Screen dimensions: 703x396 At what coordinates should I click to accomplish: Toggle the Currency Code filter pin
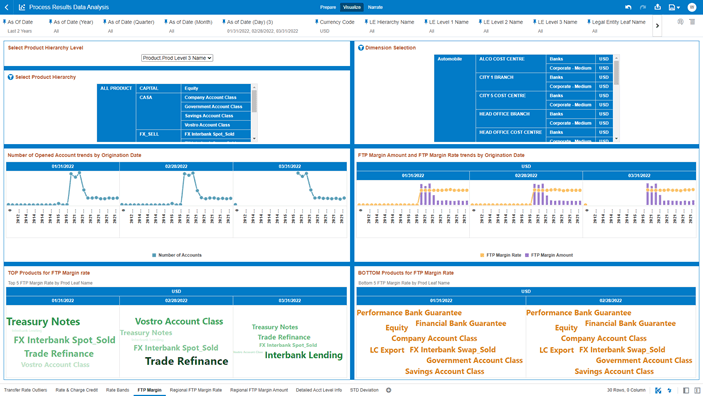click(317, 22)
